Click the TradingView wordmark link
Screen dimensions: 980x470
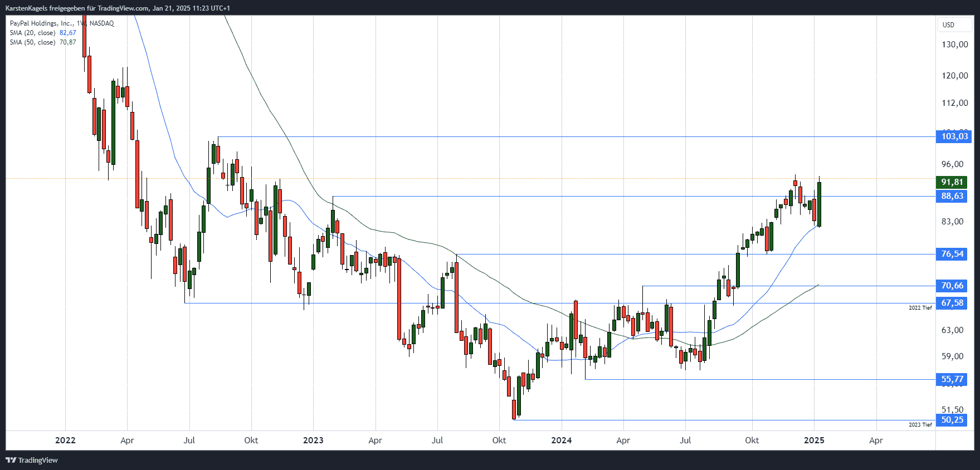[38, 460]
